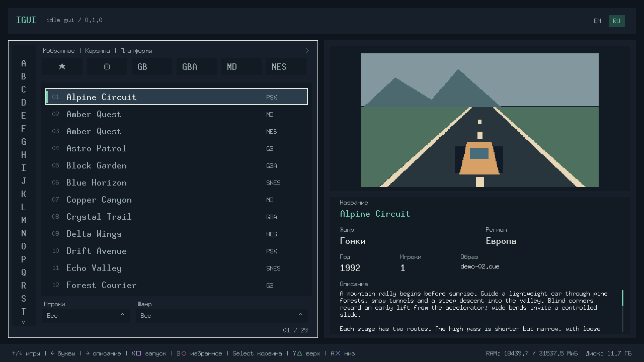
Task: Open the favorites star filter
Action: [62, 66]
